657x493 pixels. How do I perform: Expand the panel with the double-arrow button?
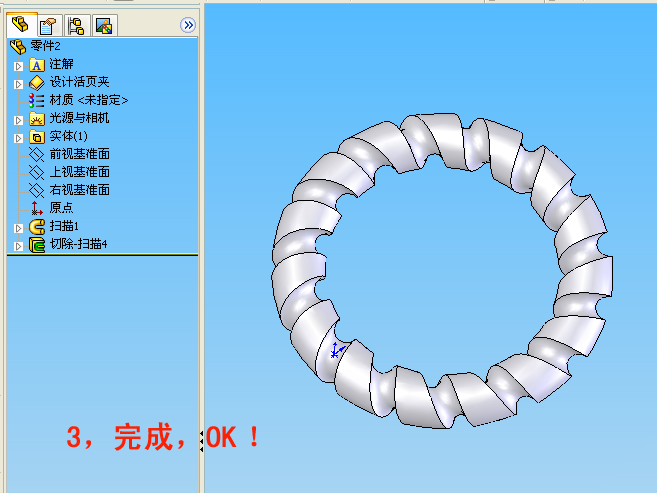pyautogui.click(x=188, y=25)
